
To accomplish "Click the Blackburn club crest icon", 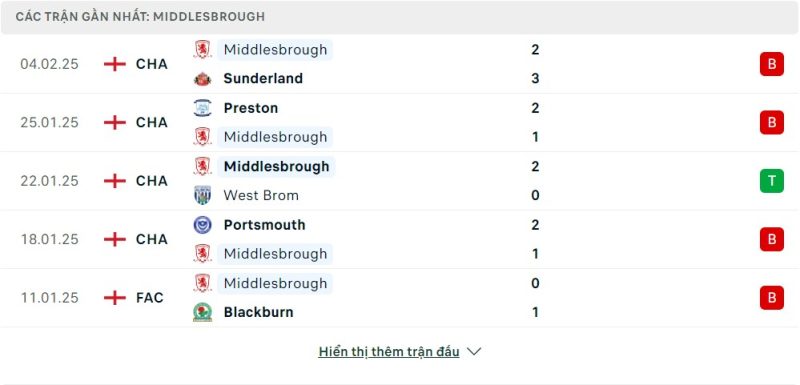I will [x=203, y=312].
